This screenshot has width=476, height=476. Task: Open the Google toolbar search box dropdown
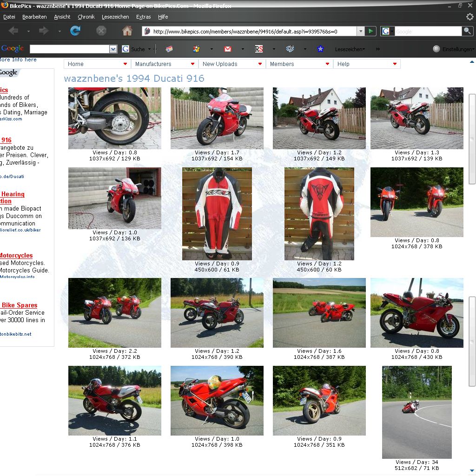pos(113,49)
